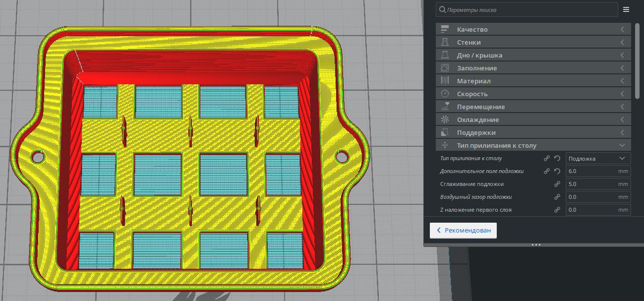Open the Подложка adhesion type dropdown
Viewport: 644px width, 301px height.
[x=598, y=158]
